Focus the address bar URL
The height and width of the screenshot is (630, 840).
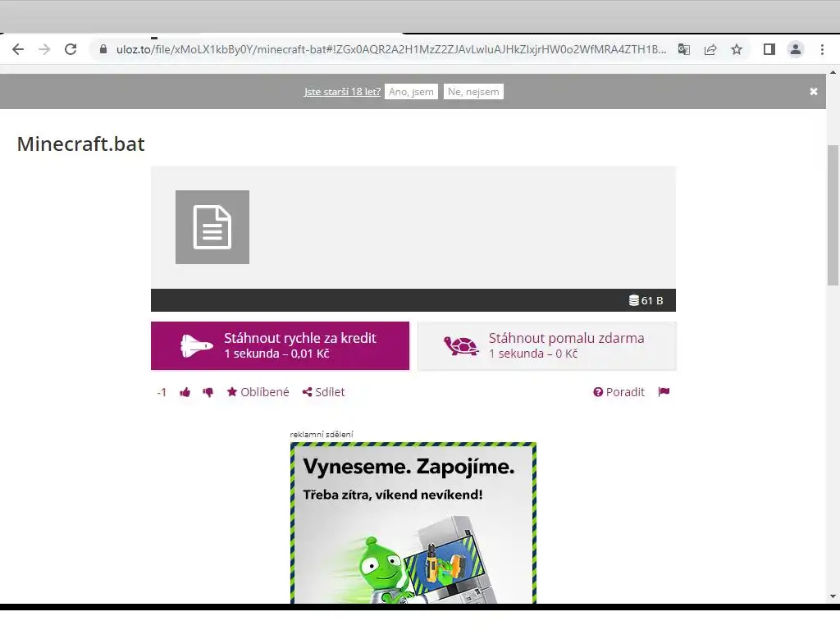point(391,49)
